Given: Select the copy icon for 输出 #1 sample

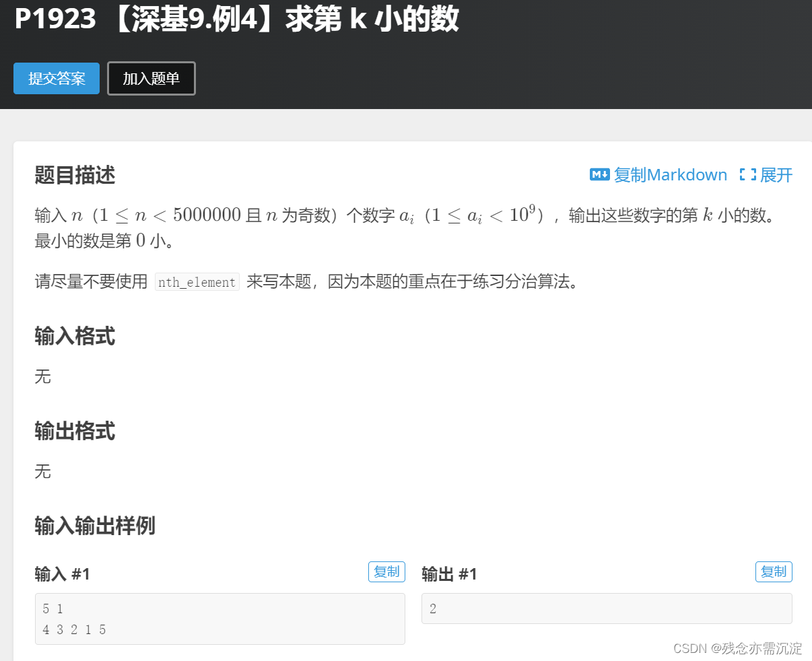Looking at the screenshot, I should coord(774,571).
